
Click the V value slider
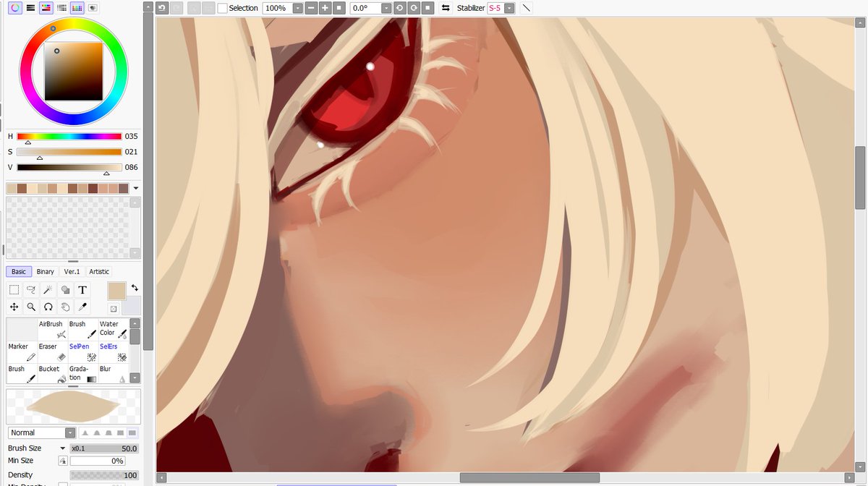pyautogui.click(x=69, y=167)
